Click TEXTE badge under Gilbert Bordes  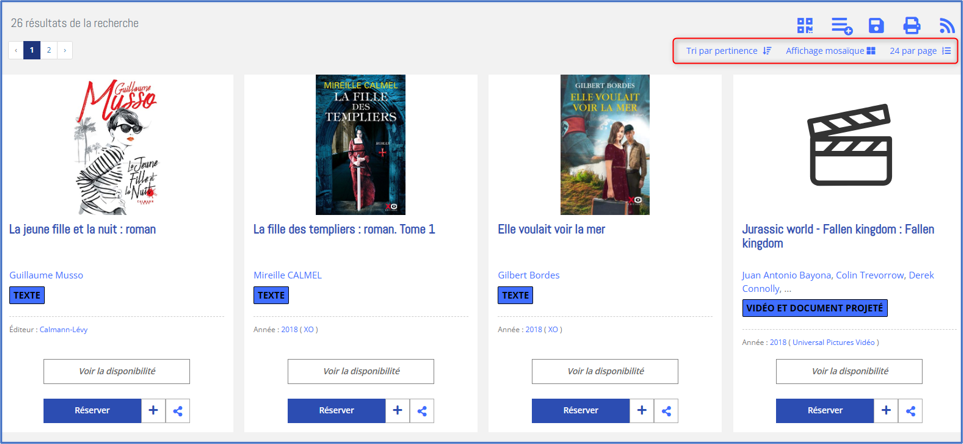coord(515,295)
